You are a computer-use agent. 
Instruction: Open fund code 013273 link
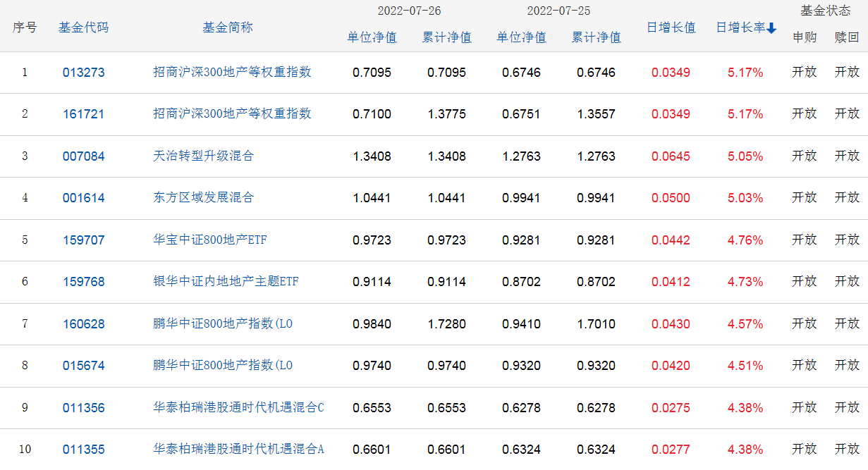(x=83, y=73)
